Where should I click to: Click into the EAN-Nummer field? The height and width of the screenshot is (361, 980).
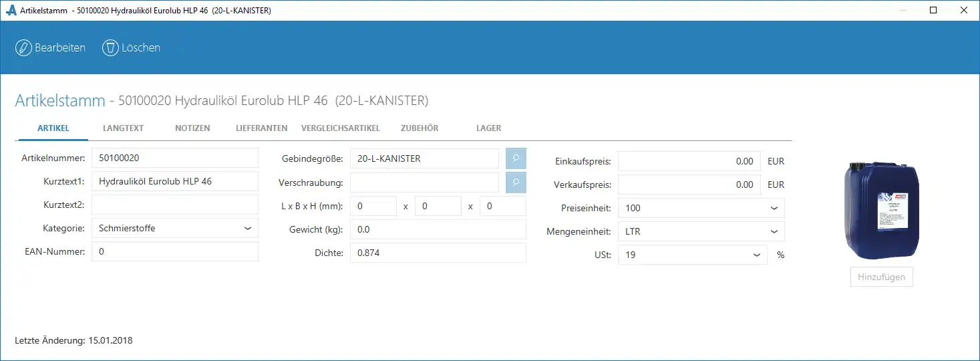coord(175,251)
